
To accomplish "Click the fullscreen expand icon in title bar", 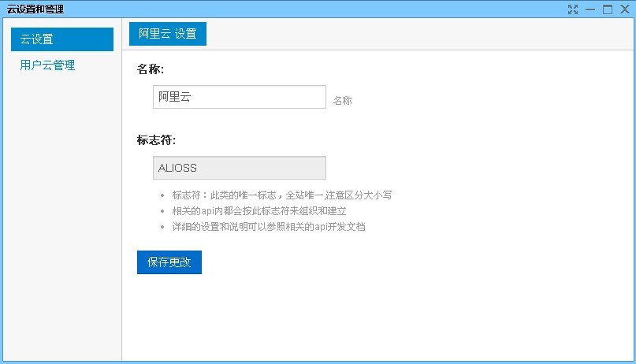I will pyautogui.click(x=573, y=9).
